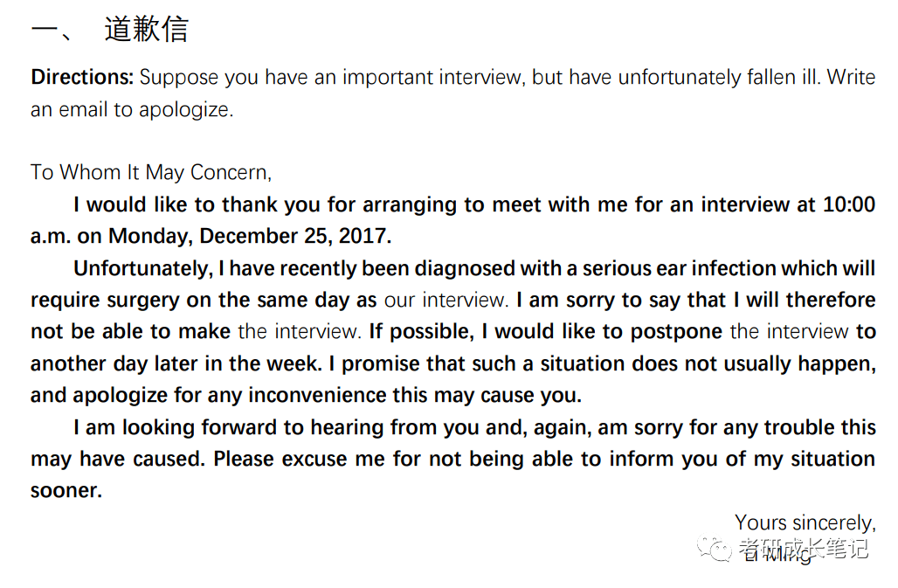
Task: Click the 一、 numbering before the heading
Action: [56, 30]
